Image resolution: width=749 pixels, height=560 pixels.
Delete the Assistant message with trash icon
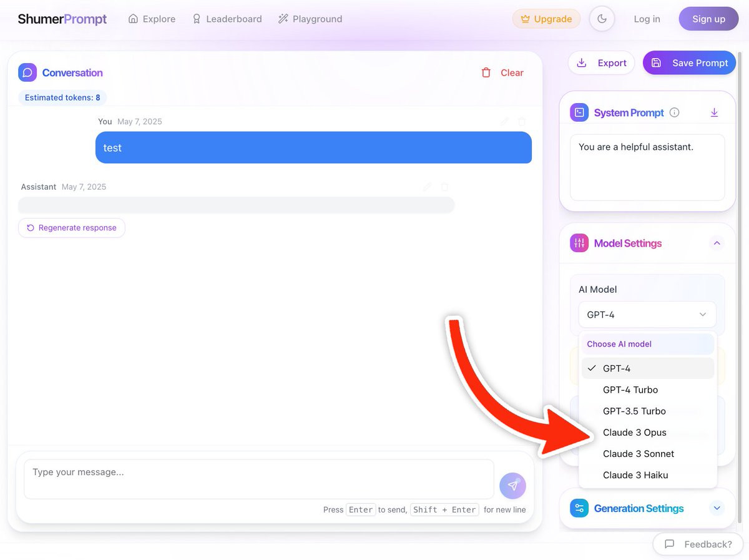pyautogui.click(x=444, y=187)
